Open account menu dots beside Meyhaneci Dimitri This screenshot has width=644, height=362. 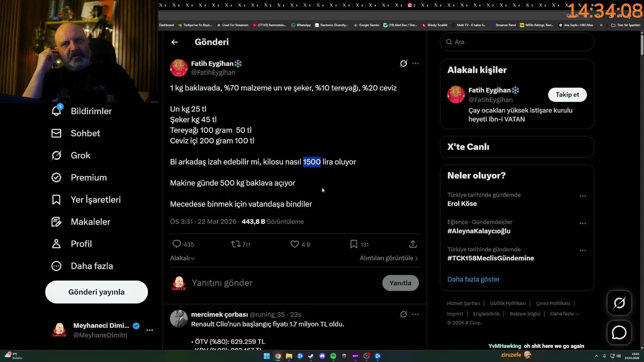(x=149, y=330)
